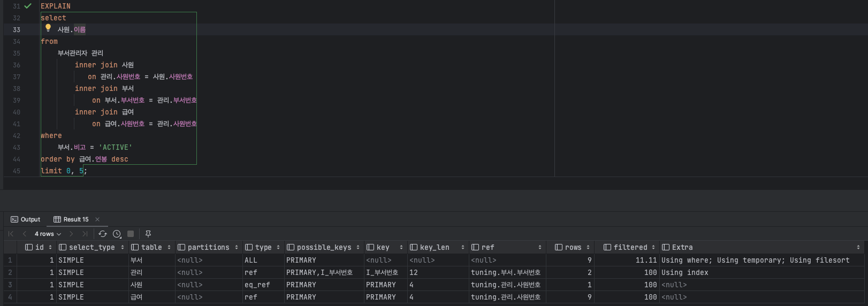Click the 'limit' keyword on line 45
Image resolution: width=868 pixels, height=306 pixels.
51,171
